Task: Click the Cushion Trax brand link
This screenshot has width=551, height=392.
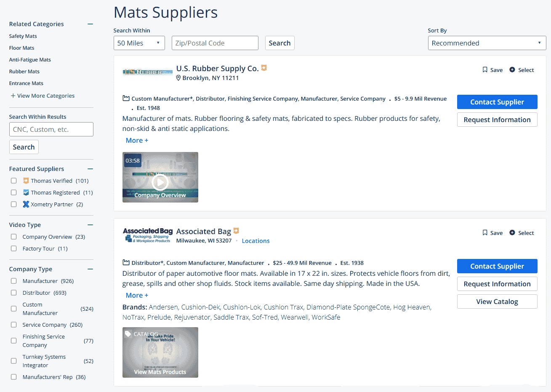Action: 283,307
